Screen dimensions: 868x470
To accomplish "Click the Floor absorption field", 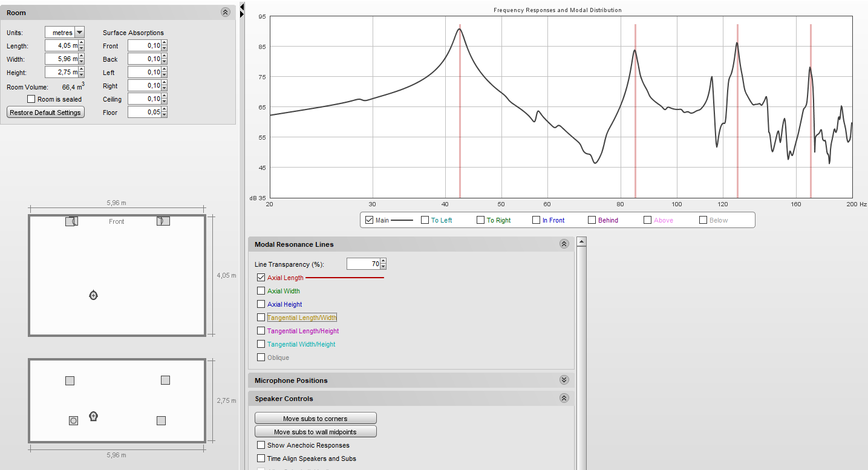I will click(x=144, y=113).
